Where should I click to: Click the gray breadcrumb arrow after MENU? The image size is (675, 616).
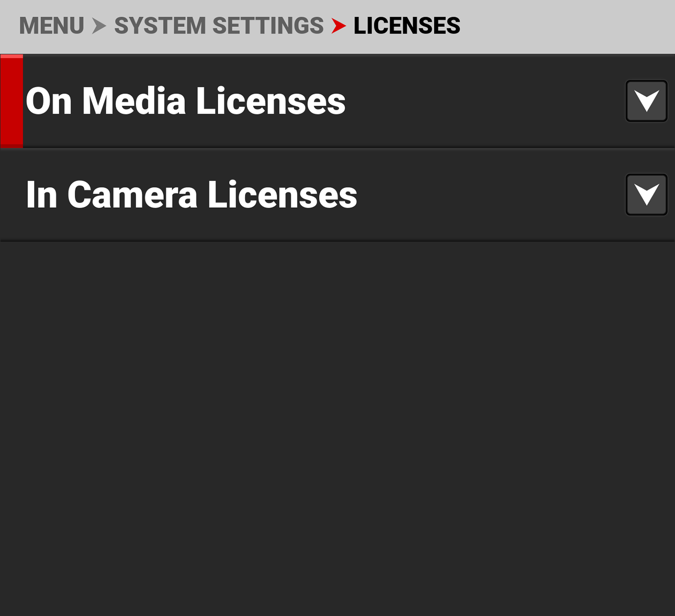pos(99,26)
